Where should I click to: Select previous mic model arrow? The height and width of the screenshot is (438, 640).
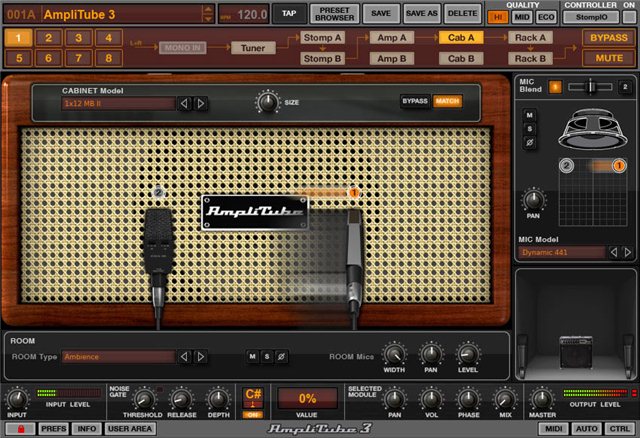tap(613, 253)
